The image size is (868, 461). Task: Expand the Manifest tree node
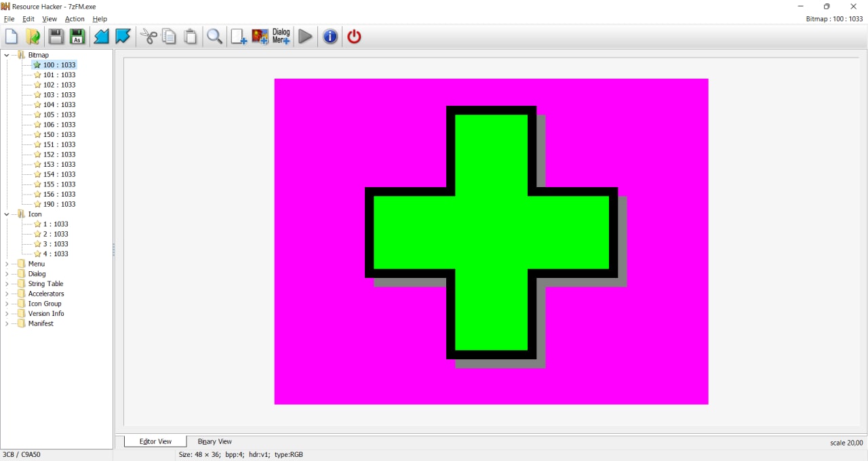(x=7, y=323)
